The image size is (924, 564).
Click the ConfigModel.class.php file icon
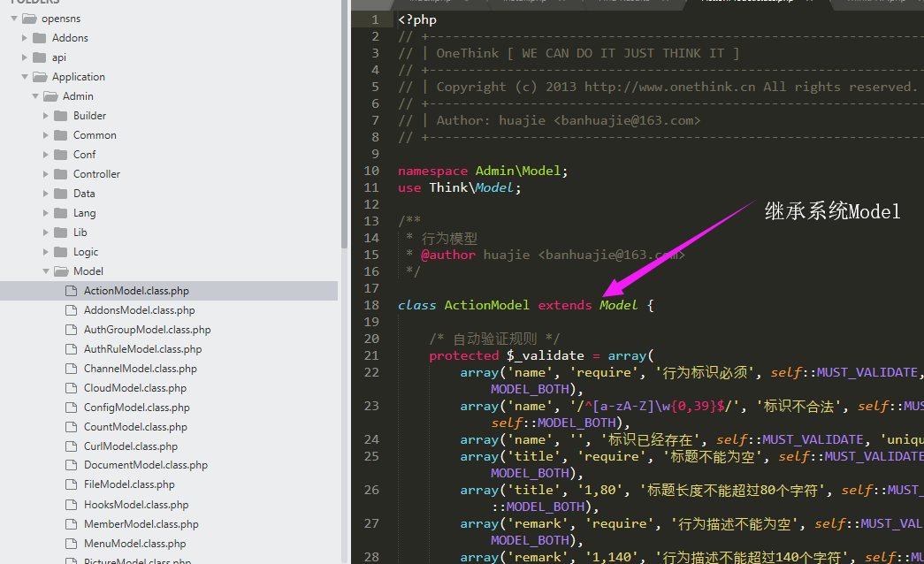click(x=72, y=408)
